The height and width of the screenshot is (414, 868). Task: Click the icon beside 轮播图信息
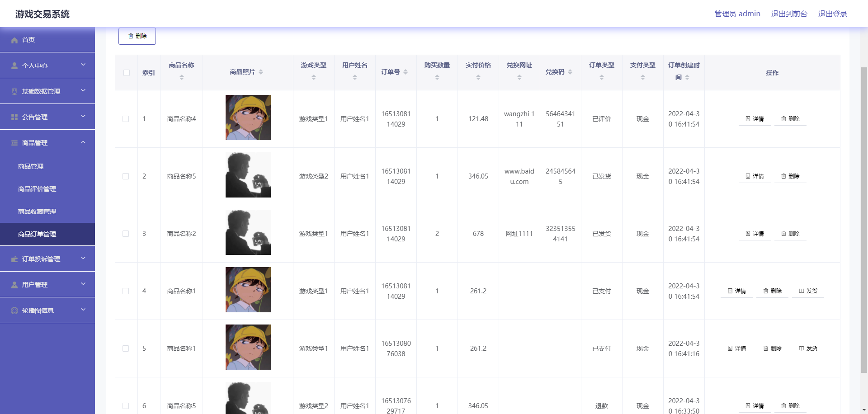click(x=14, y=310)
